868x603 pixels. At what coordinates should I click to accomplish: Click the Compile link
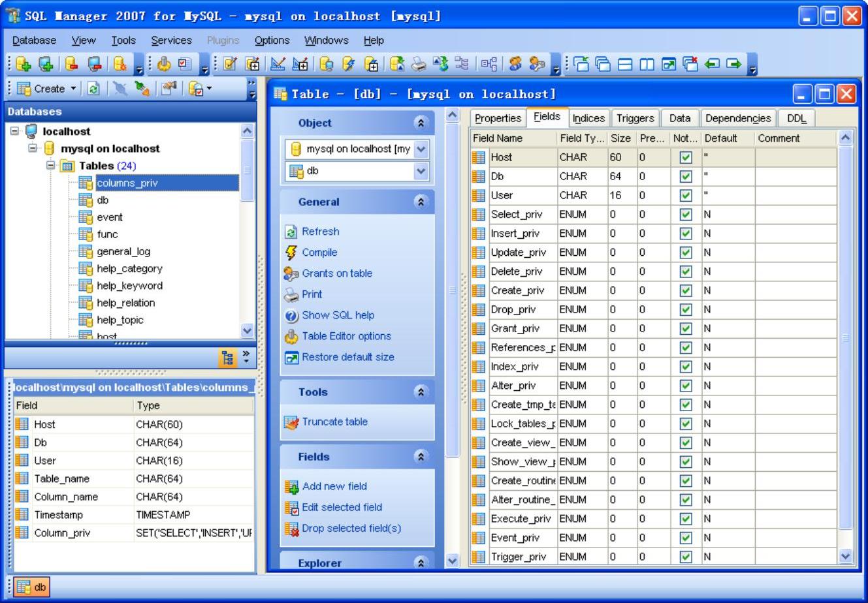click(319, 253)
